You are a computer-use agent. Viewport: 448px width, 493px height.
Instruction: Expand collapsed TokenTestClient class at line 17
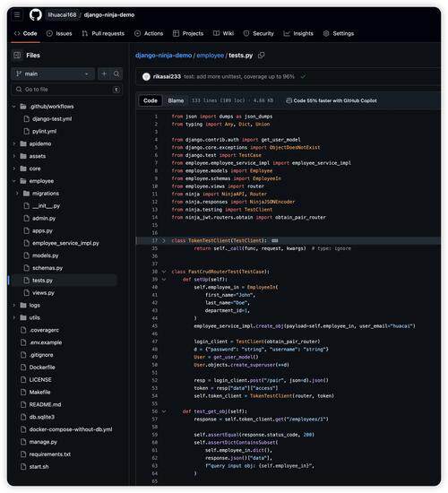[163, 240]
